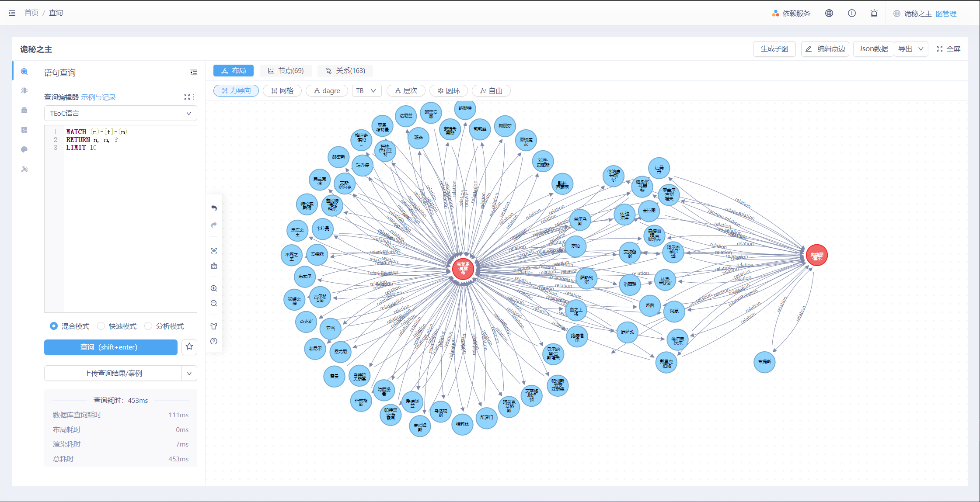Open the canvas help question icon

(214, 341)
